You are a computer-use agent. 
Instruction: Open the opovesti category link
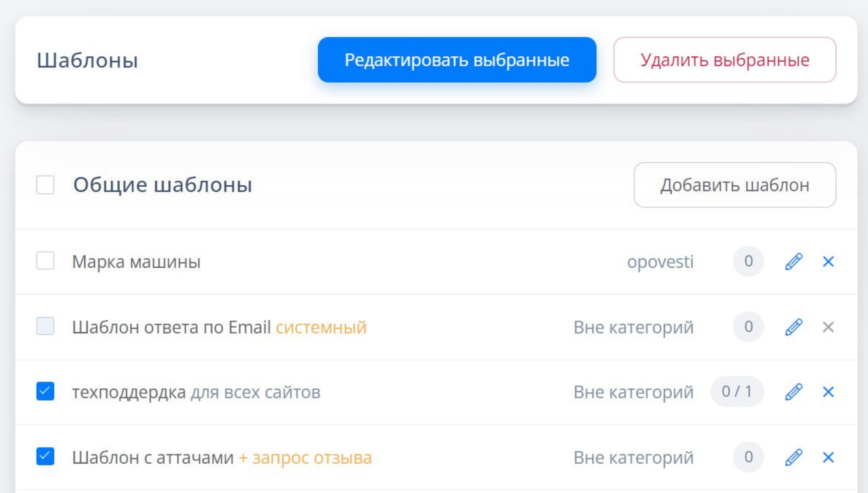coord(660,262)
